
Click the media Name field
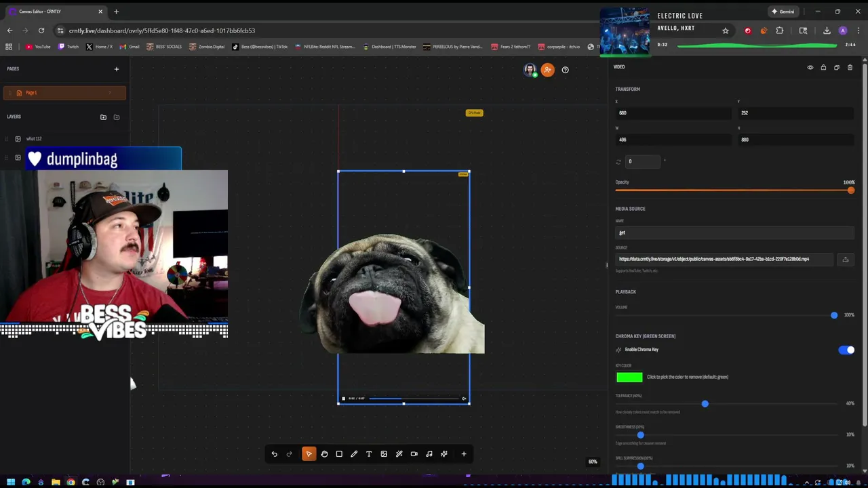point(734,233)
